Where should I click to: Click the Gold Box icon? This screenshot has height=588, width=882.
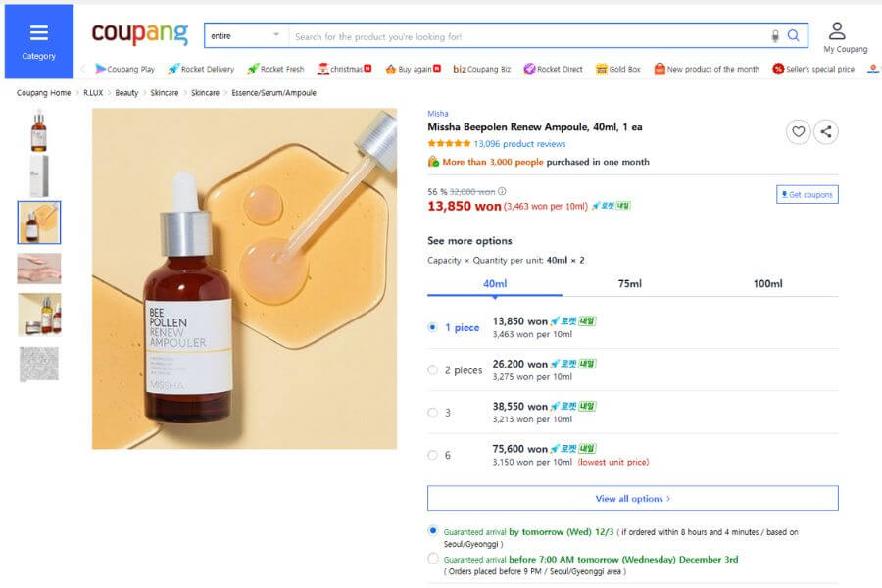coord(602,70)
